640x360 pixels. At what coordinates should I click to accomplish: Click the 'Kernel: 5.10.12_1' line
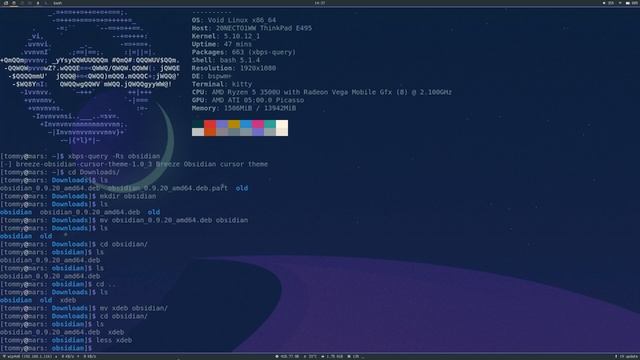pos(226,36)
